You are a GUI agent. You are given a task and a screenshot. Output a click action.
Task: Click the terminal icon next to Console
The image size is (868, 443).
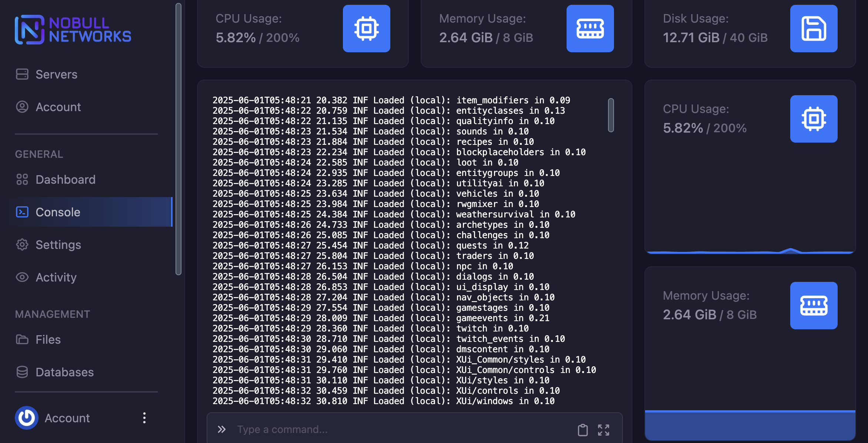click(22, 212)
